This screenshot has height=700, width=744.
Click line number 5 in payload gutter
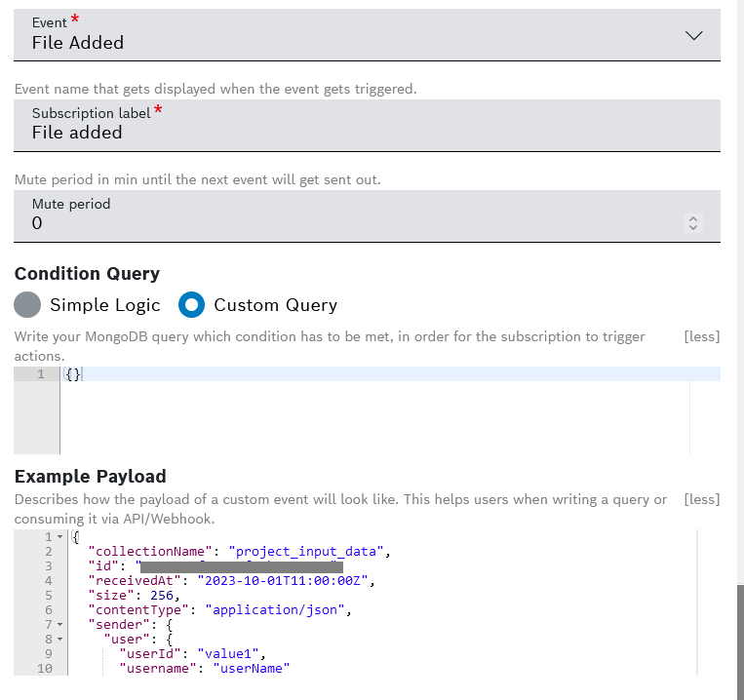pos(47,596)
